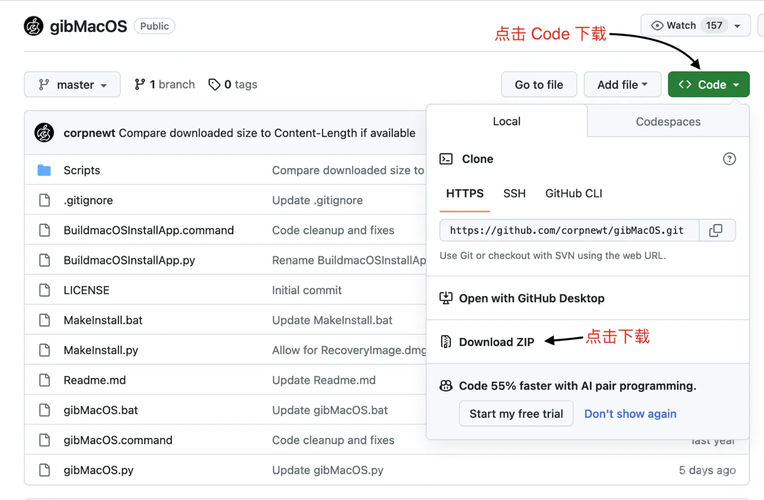764x500 pixels.
Task: Open the master branch selector dropdown
Action: coord(72,85)
